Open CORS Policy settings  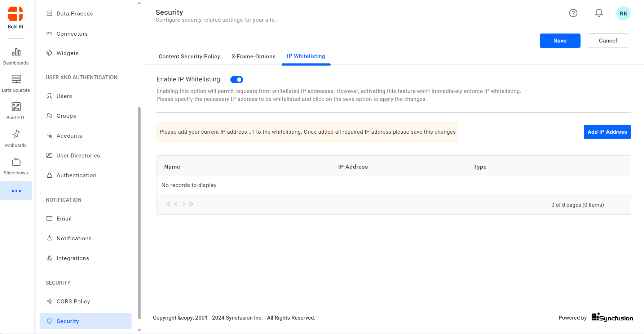coord(73,301)
